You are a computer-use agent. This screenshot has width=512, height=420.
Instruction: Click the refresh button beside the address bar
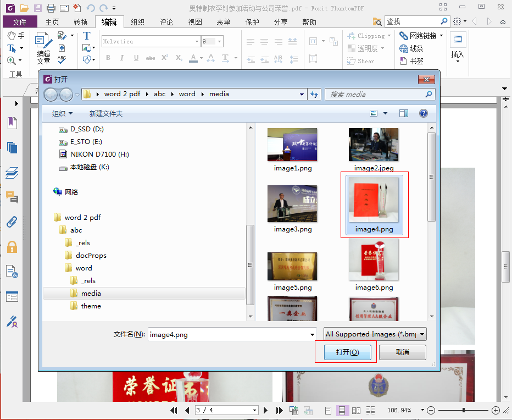pos(314,94)
